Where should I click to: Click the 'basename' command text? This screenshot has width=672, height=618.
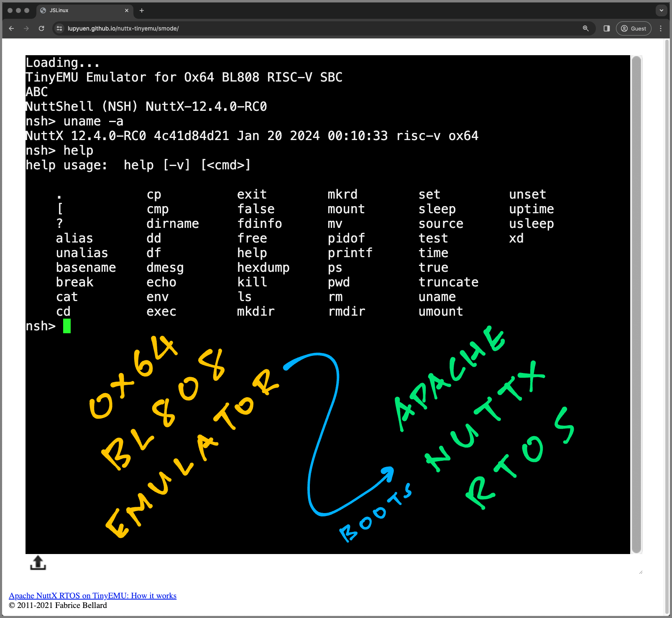click(86, 268)
